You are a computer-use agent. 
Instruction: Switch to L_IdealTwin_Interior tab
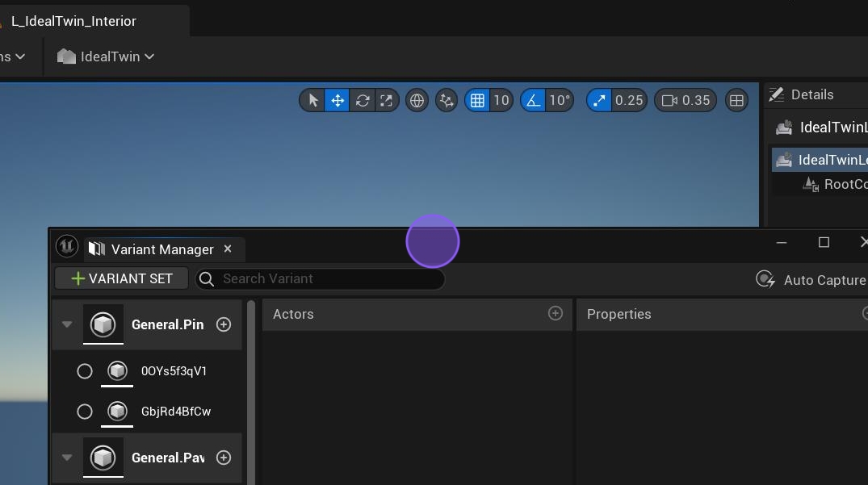click(74, 21)
